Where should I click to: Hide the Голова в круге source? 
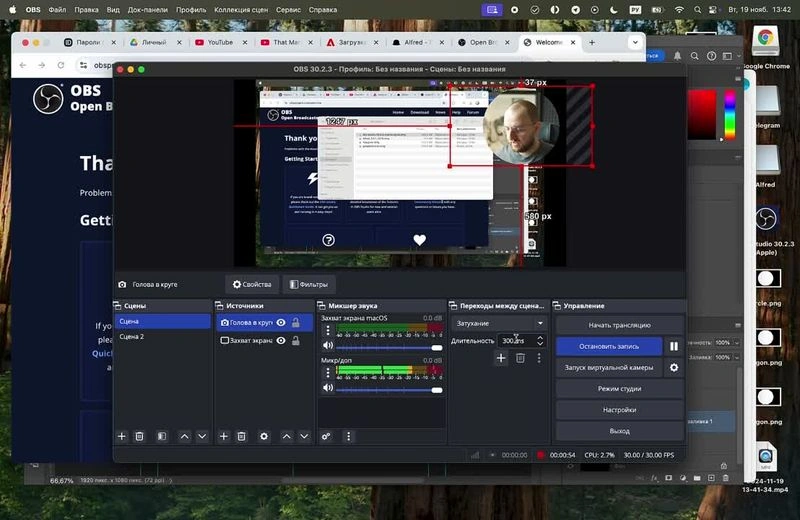point(281,323)
